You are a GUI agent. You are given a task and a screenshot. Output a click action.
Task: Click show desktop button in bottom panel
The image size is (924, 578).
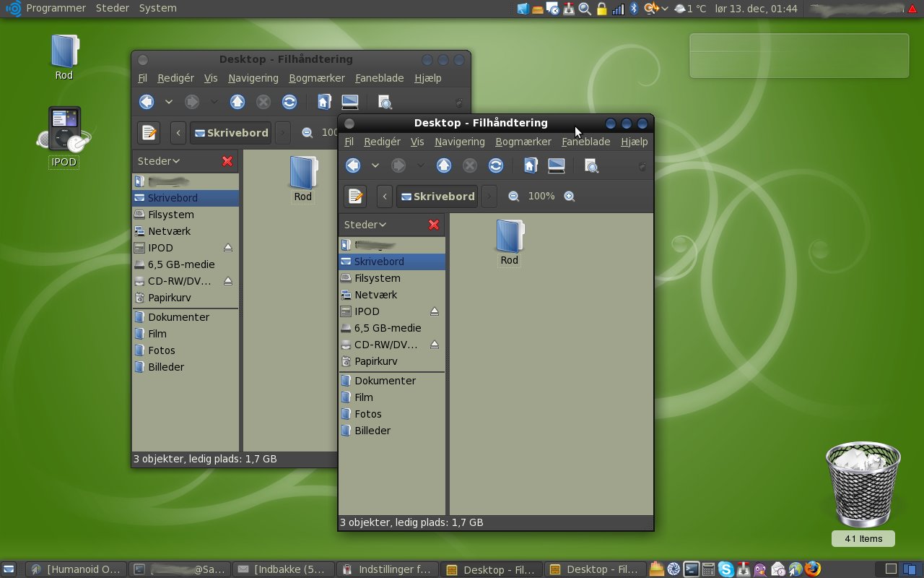tap(9, 569)
